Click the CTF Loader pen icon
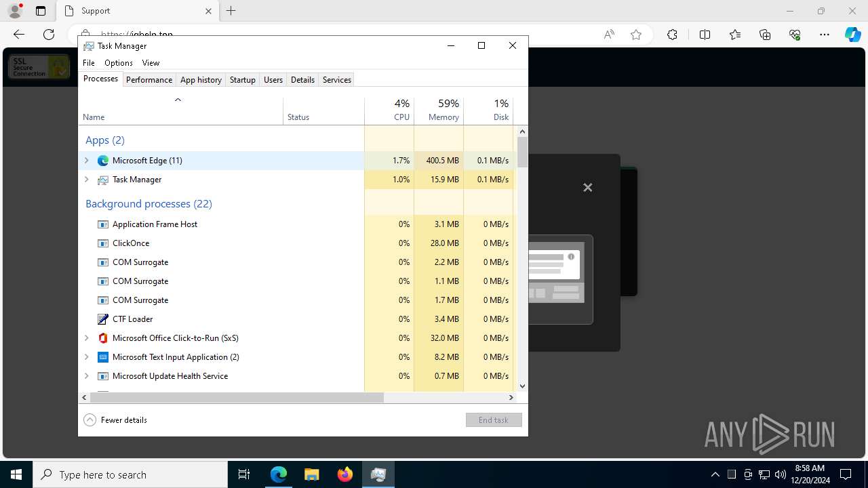This screenshot has height=488, width=868. click(103, 319)
